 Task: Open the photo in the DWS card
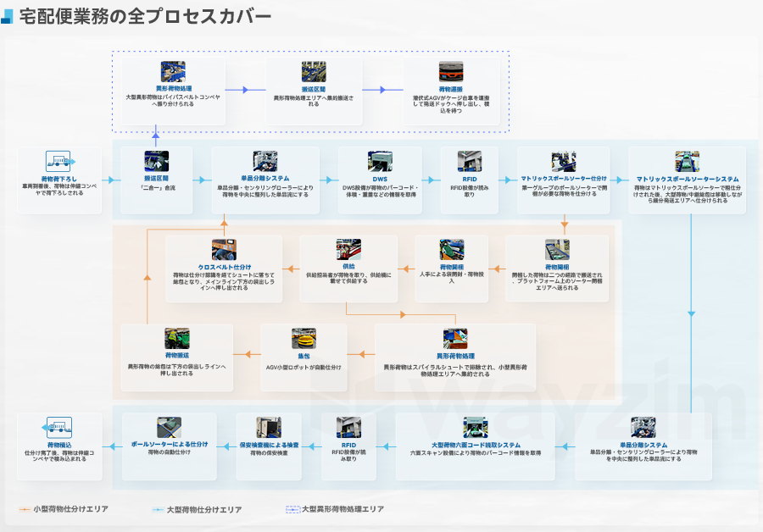(380, 161)
